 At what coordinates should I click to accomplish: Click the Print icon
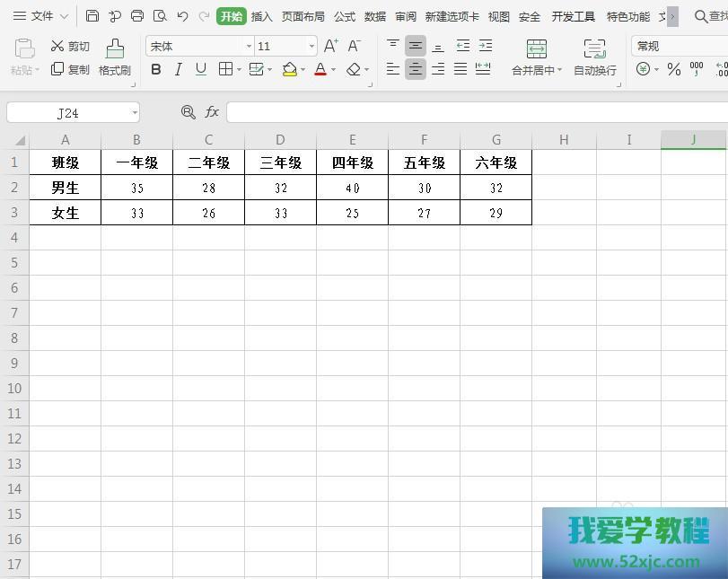coord(137,16)
